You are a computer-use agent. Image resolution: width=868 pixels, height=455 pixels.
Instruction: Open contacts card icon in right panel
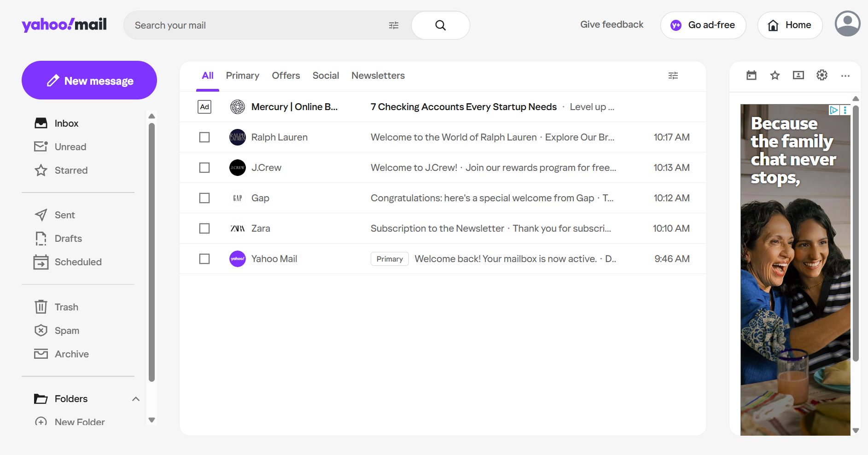[x=798, y=75]
